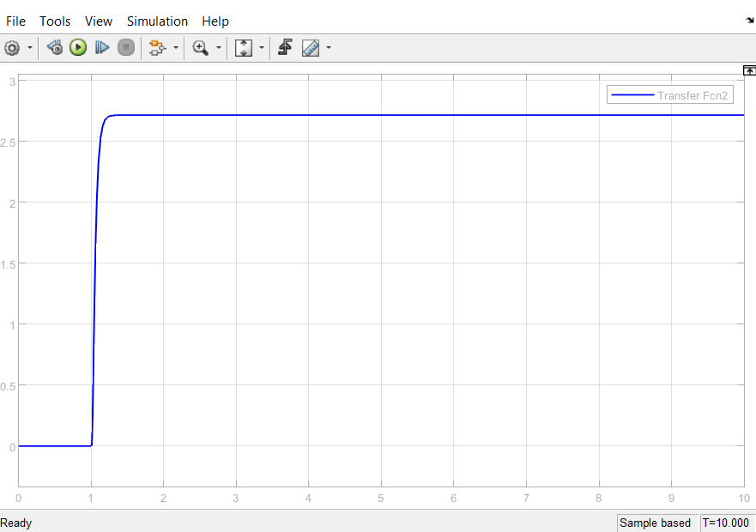The height and width of the screenshot is (532, 756).
Task: Click the dock arrow at menu bar right
Action: tap(750, 21)
